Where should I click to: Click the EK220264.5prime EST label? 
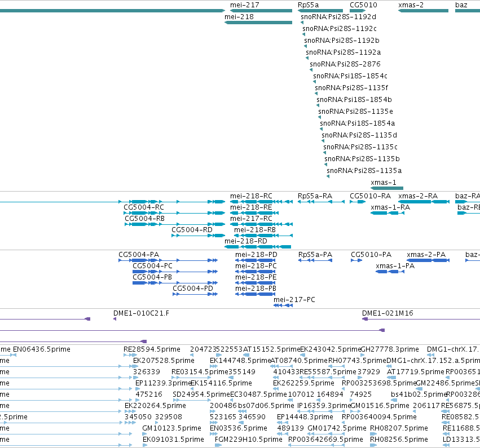(155, 406)
